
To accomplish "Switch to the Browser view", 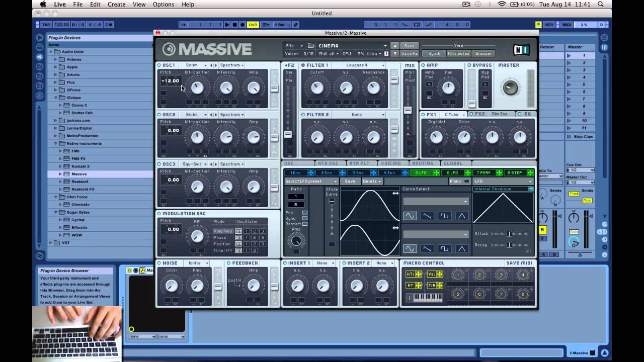I will tap(483, 53).
